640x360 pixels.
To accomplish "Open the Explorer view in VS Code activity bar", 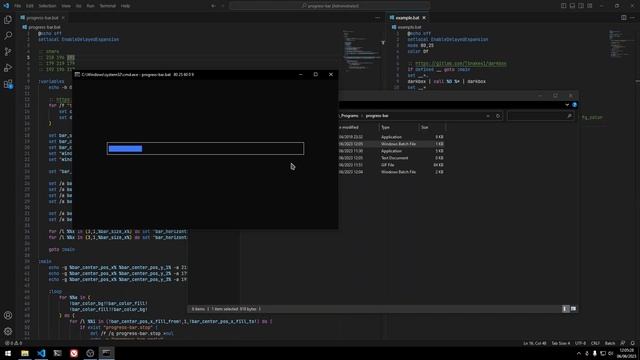I will tap(8, 20).
